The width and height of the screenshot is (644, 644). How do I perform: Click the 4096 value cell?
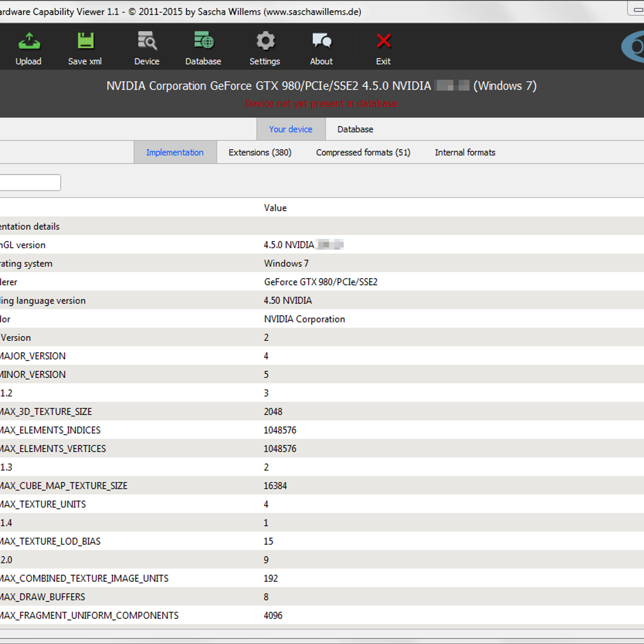(x=273, y=615)
